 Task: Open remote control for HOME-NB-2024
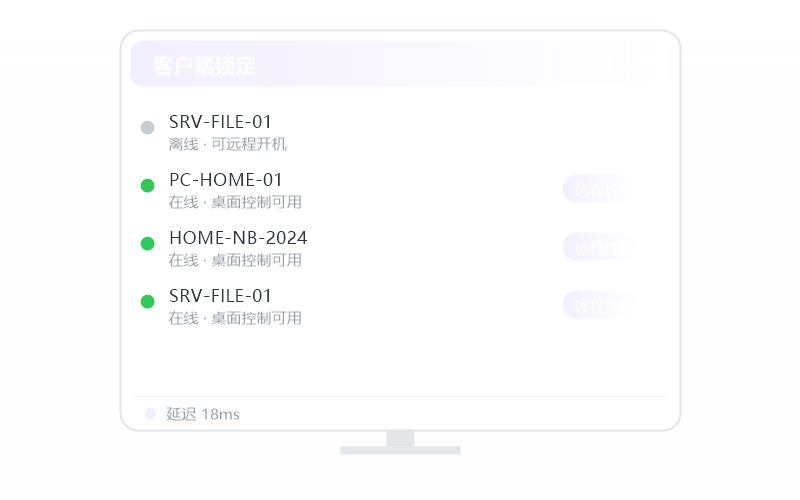pos(600,247)
